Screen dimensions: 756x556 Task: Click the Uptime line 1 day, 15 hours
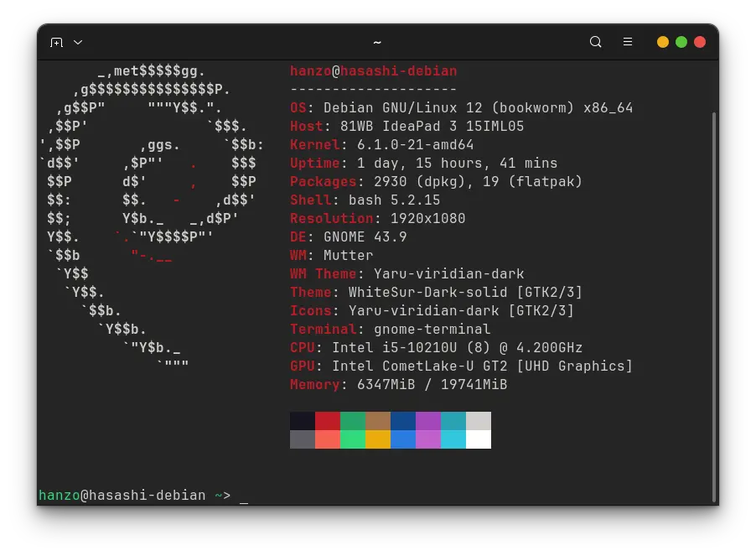pyautogui.click(x=424, y=163)
